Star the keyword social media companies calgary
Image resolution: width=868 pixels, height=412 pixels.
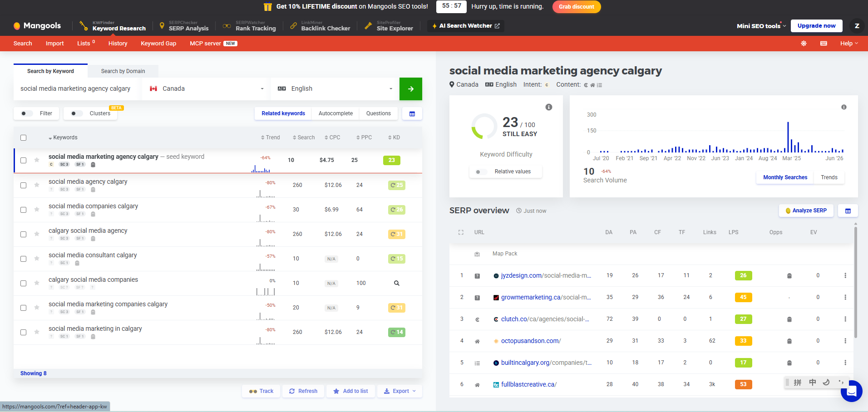click(37, 210)
